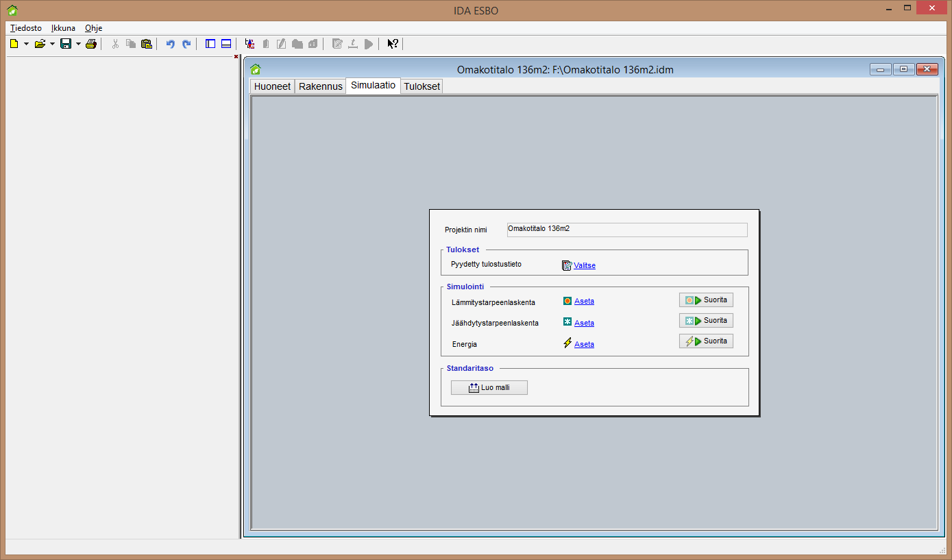
Task: Click the orange heating icon beside Aseta
Action: 567,300
